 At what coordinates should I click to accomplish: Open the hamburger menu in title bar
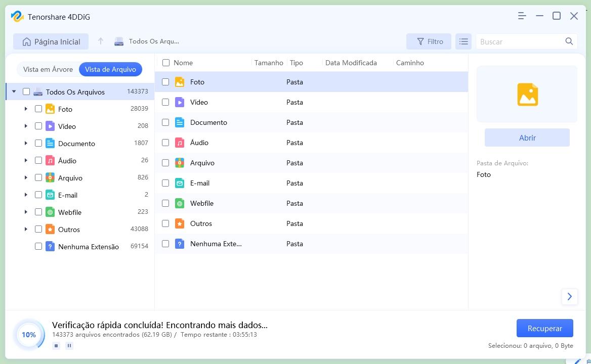point(522,16)
